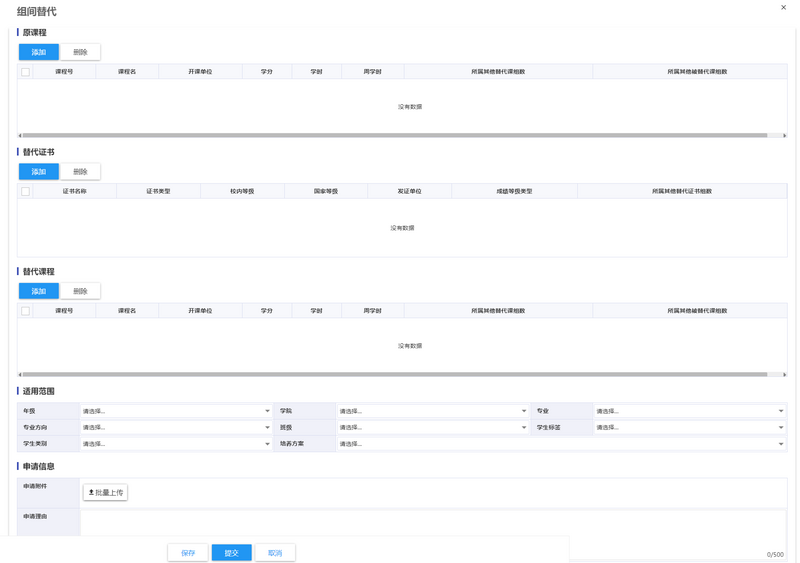The image size is (800, 563).
Task: Click the 提交 button
Action: tap(232, 553)
